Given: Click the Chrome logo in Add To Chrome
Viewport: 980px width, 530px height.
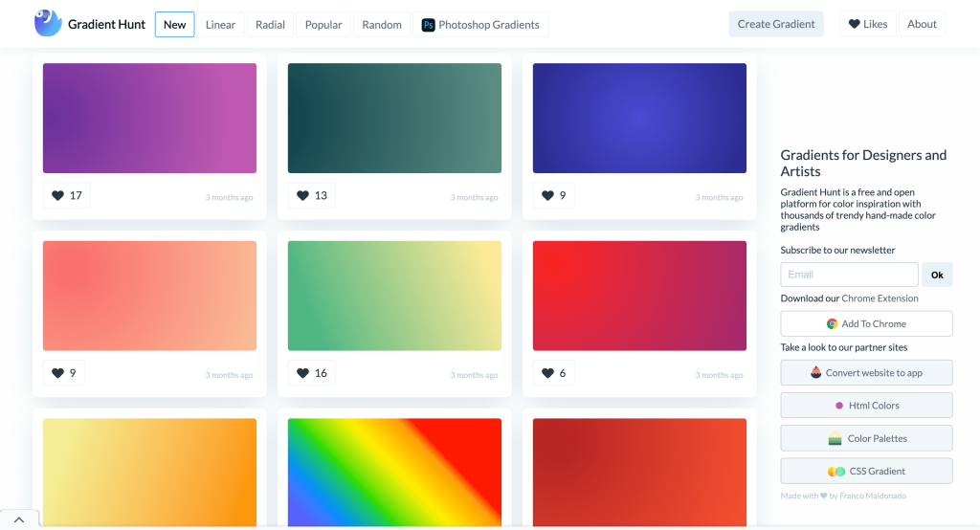Looking at the screenshot, I should [x=832, y=323].
